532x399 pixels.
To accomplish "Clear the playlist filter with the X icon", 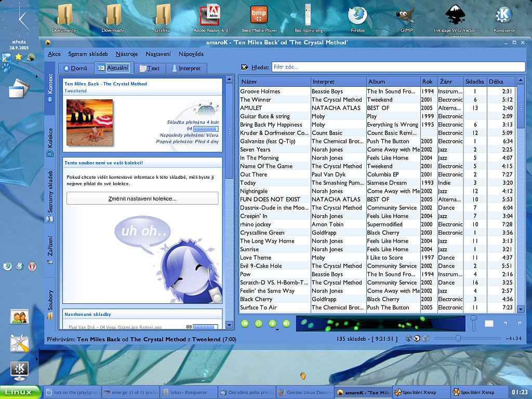I will (x=245, y=67).
